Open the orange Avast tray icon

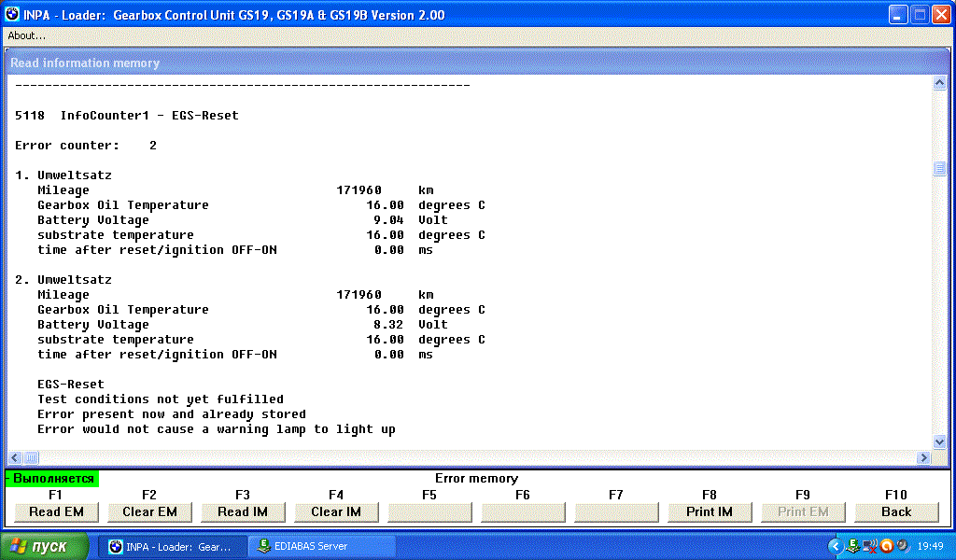tap(886, 546)
